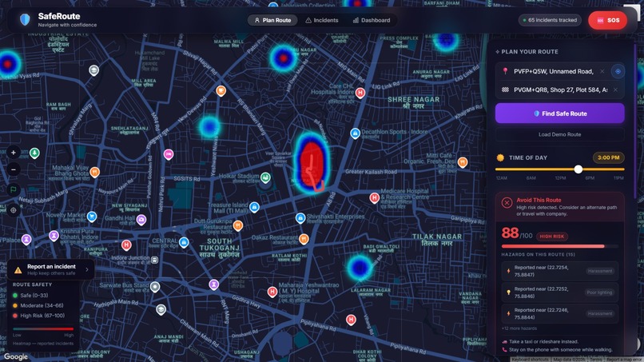The height and width of the screenshot is (362, 644).
Task: Click the Indore Junction station marker
Action: pos(155,260)
